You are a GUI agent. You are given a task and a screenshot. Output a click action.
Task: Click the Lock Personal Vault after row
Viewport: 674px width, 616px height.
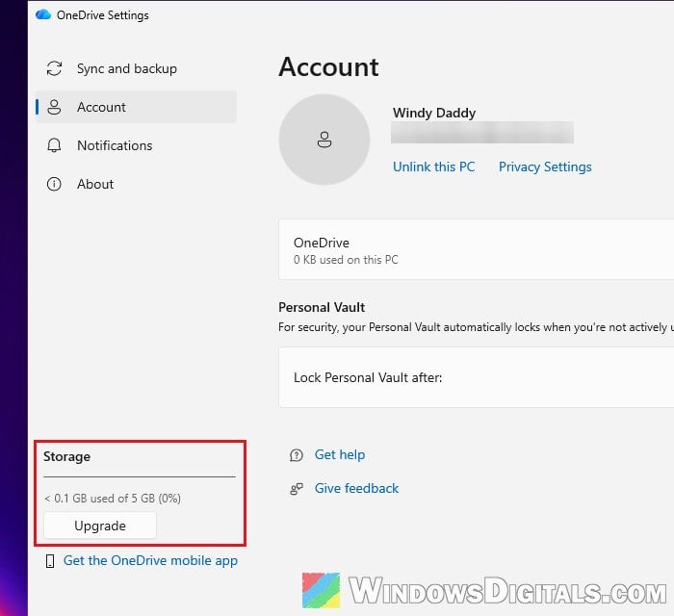point(477,377)
